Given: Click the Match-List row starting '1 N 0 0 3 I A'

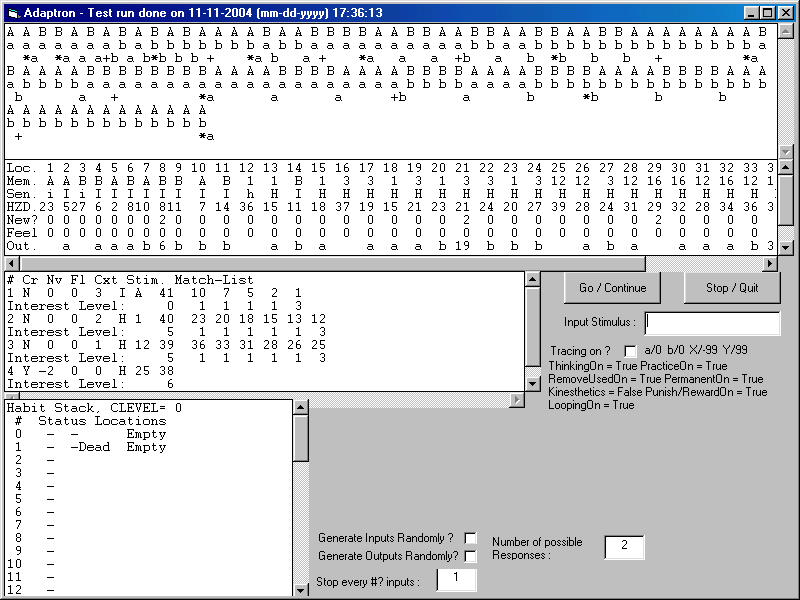Looking at the screenshot, I should [155, 293].
